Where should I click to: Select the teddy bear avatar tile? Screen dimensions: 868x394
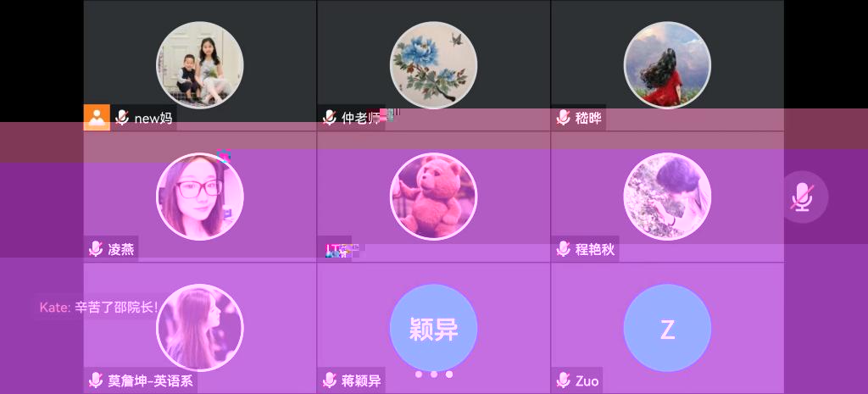click(433, 197)
